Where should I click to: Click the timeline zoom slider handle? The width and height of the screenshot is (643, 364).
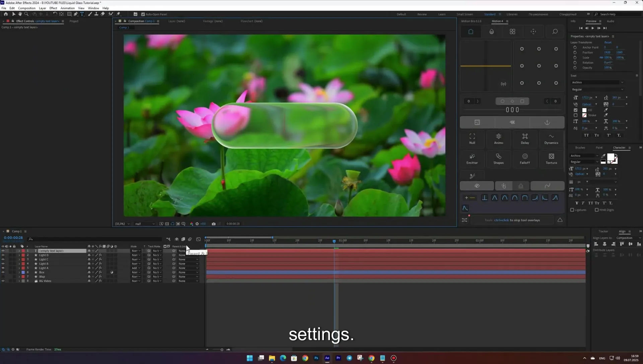pyautogui.click(x=222, y=350)
